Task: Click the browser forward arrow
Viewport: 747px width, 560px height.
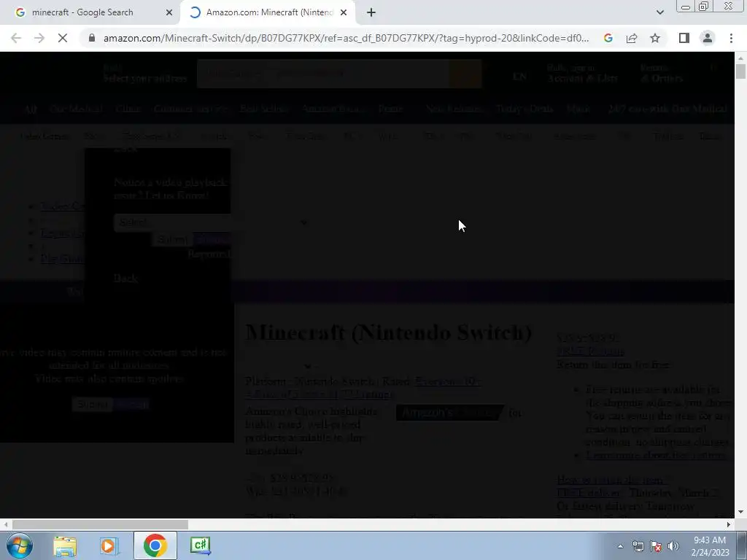Action: click(39, 38)
